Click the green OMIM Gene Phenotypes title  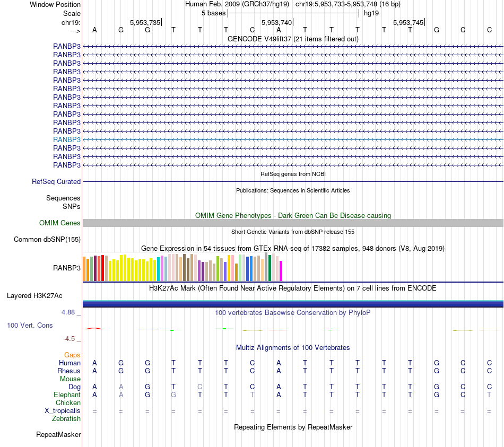(293, 215)
